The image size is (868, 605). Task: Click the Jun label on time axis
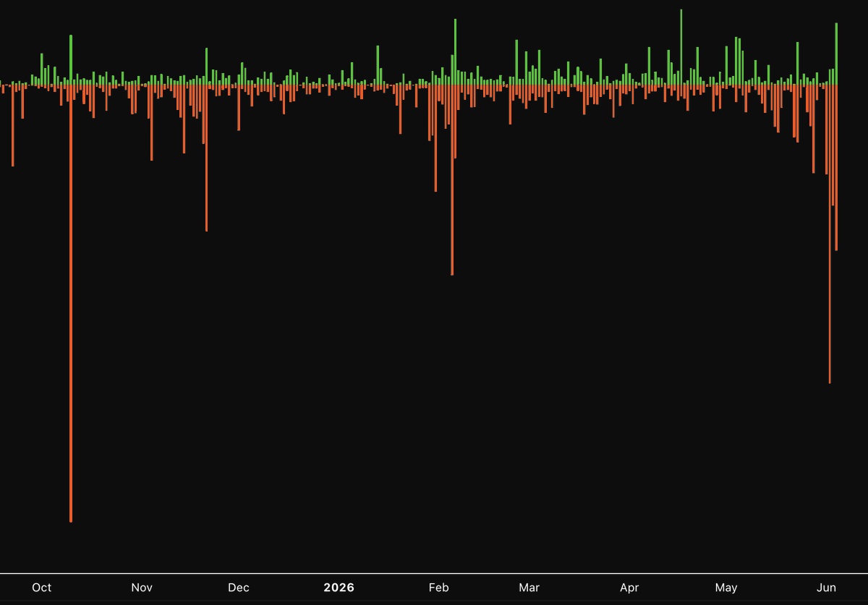(826, 588)
